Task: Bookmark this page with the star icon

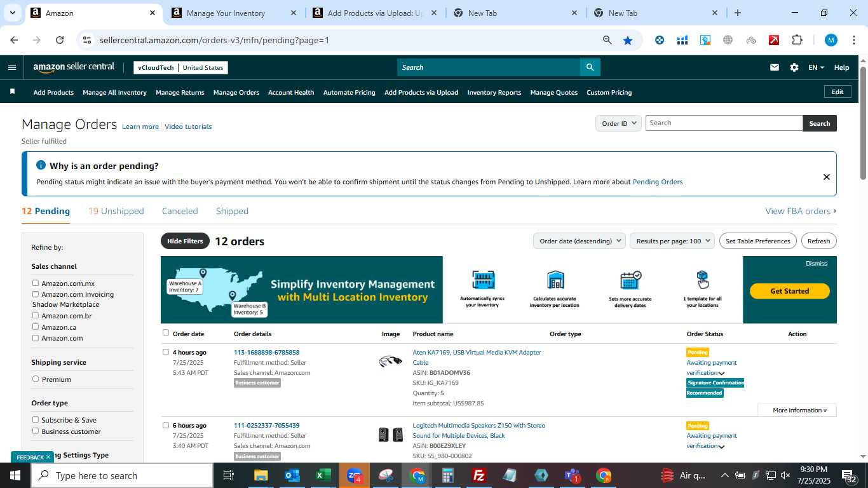Action: [628, 40]
